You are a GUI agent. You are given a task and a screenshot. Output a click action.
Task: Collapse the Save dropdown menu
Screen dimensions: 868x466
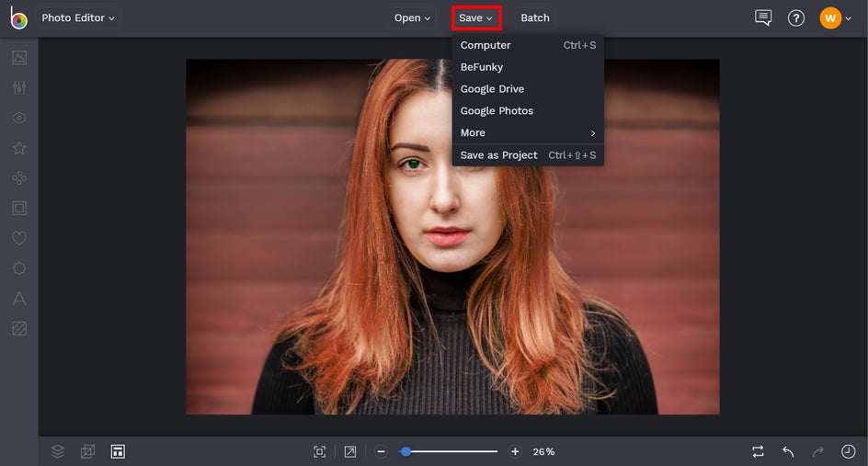click(x=476, y=17)
